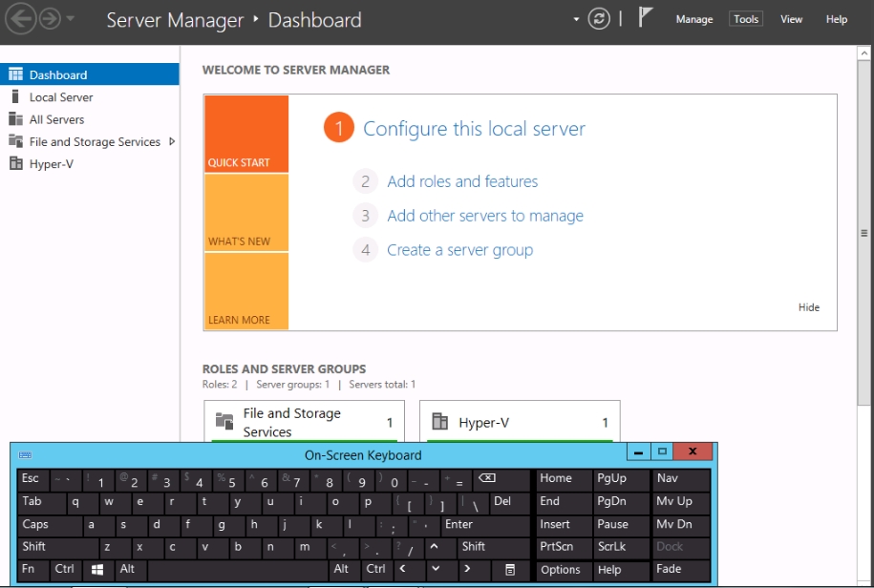Screen dimensions: 874x588
Task: Open the Tools menu
Action: (746, 19)
